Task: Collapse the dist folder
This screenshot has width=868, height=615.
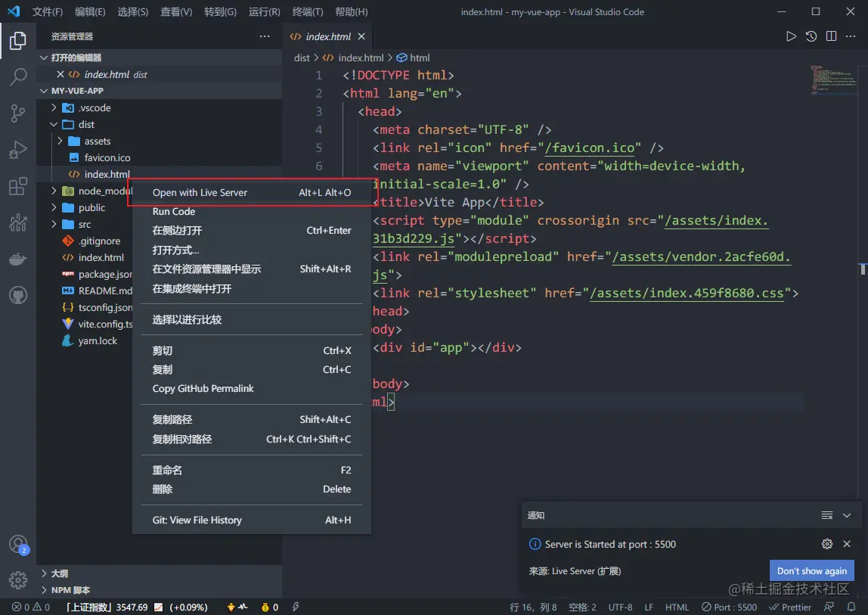Action: pyautogui.click(x=54, y=124)
